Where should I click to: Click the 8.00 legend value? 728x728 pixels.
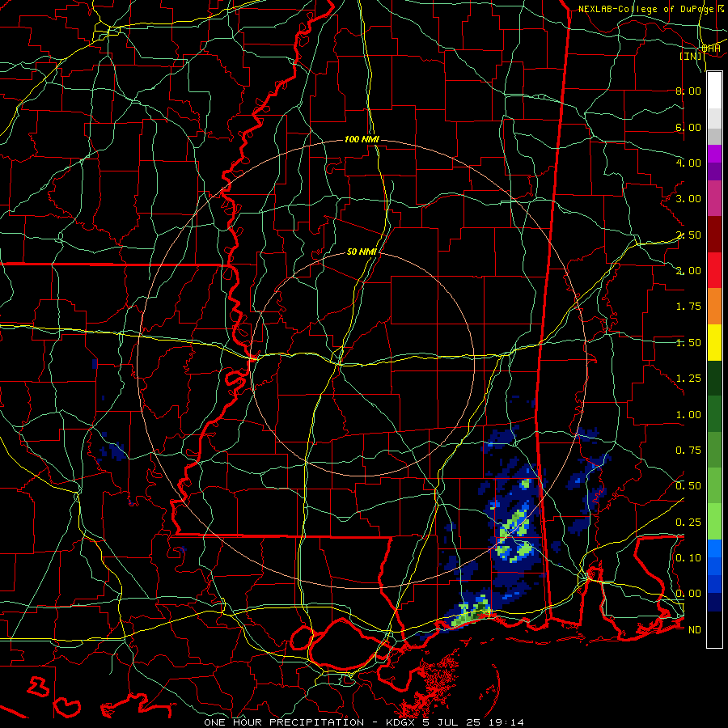tap(688, 91)
